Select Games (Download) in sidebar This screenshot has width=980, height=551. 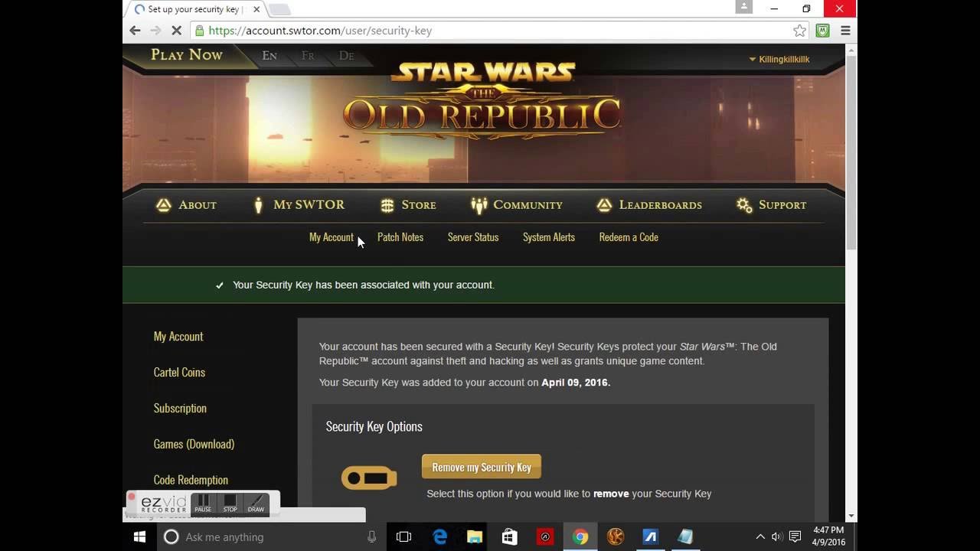point(194,445)
